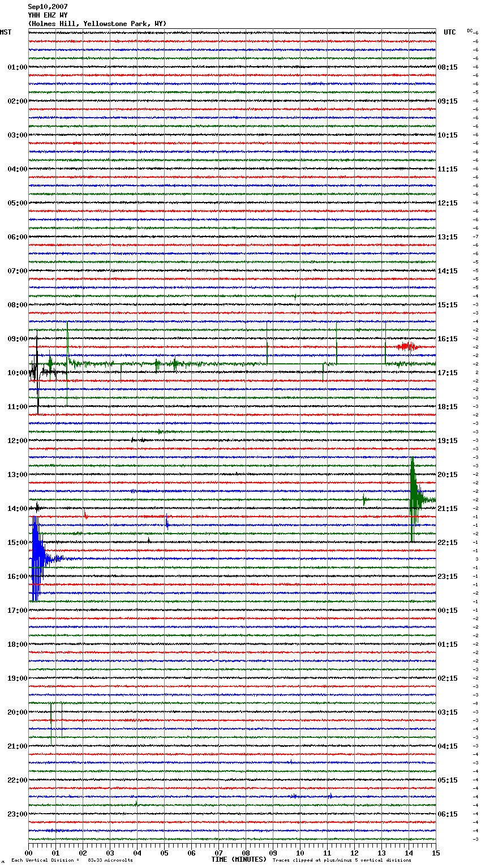The image size is (481, 868).
Task: Click the 08:15 UTC time label
Action: (448, 67)
